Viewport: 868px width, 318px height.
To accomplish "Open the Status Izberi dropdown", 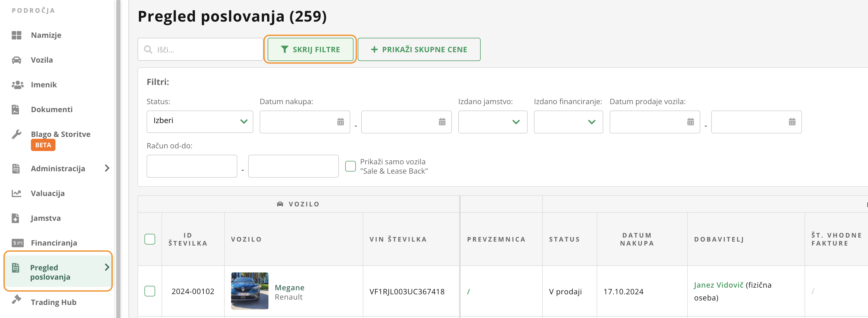I will 200,121.
